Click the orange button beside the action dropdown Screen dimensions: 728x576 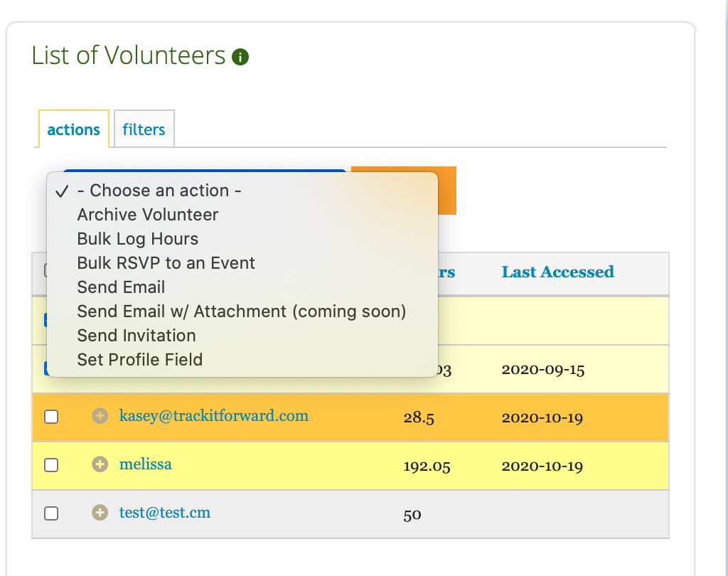coord(447,191)
